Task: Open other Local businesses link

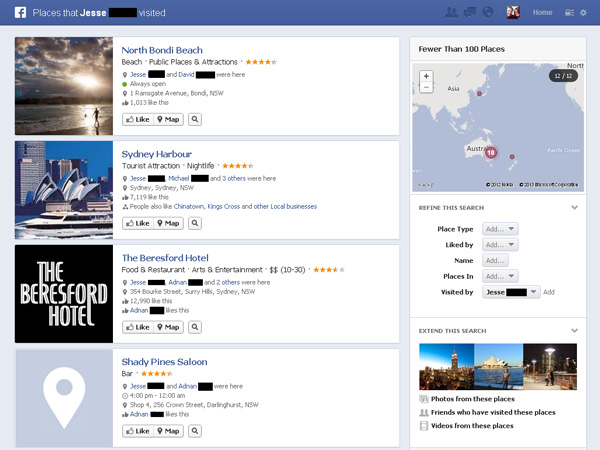Action: (285, 207)
